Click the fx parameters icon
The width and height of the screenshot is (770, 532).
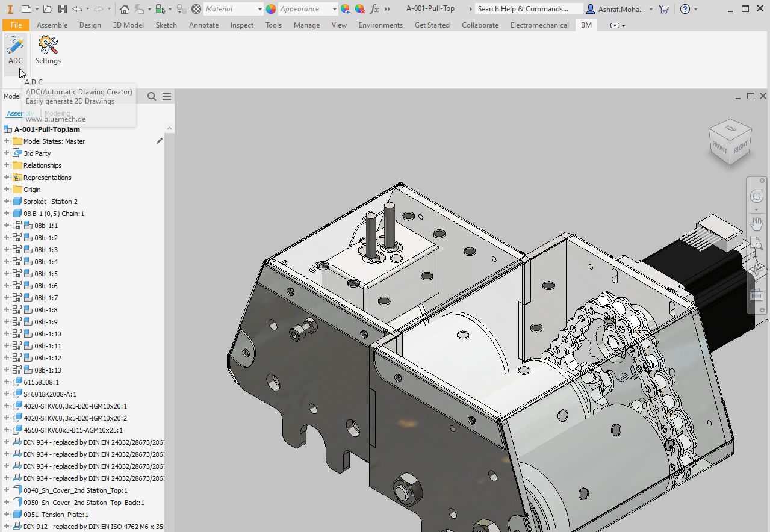(x=374, y=9)
